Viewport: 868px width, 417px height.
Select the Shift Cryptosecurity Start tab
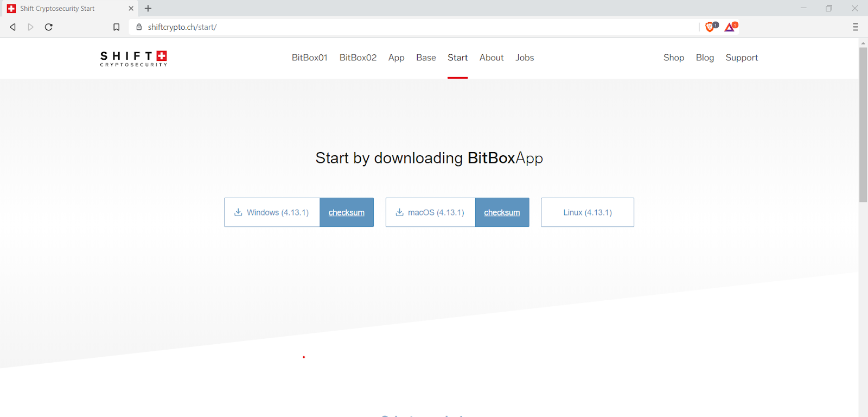coord(69,8)
